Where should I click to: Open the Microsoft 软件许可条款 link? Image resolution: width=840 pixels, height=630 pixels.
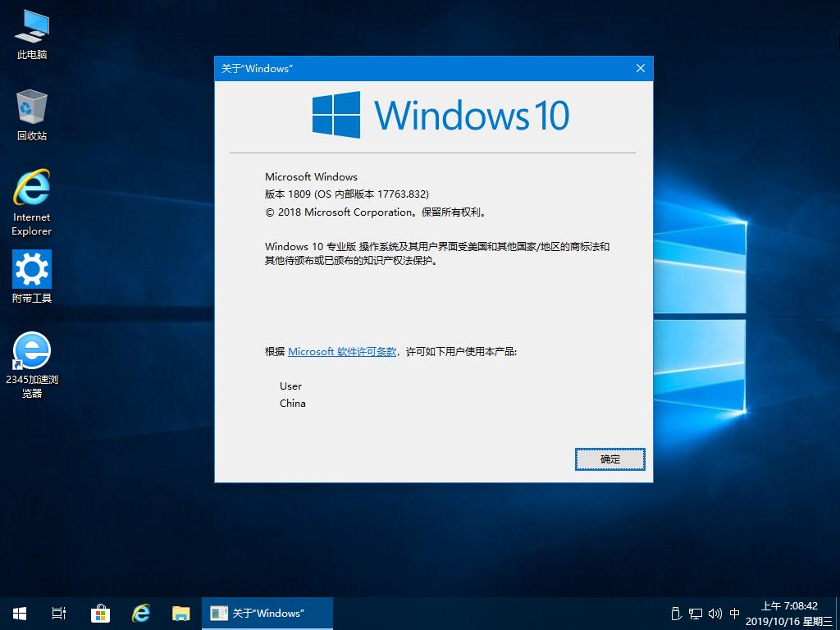point(342,351)
